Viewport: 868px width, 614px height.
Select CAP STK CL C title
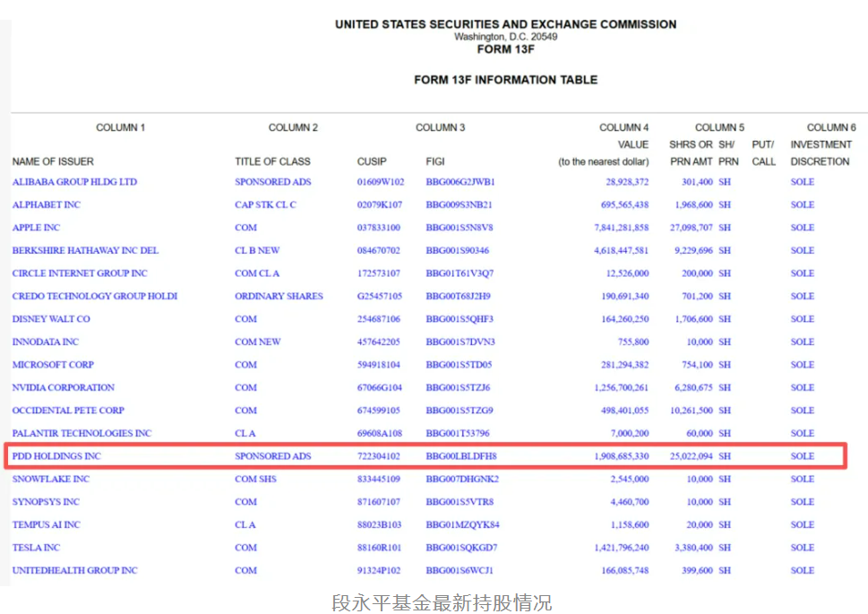tap(265, 204)
